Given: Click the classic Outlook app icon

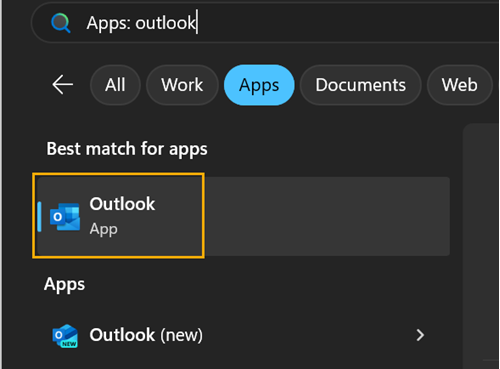Looking at the screenshot, I should coord(65,217).
